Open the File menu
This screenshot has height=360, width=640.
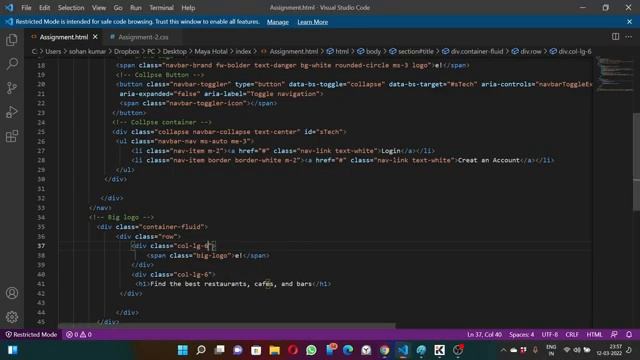click(26, 7)
